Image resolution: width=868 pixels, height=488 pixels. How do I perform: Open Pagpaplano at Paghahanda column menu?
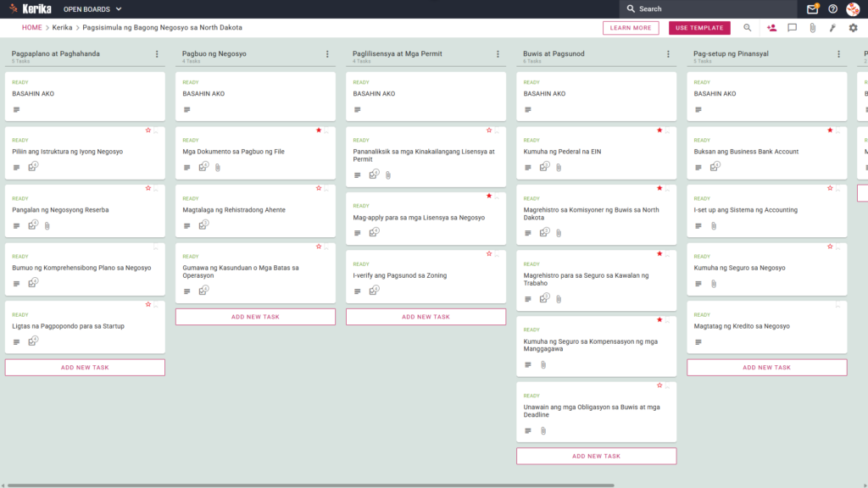tap(157, 53)
